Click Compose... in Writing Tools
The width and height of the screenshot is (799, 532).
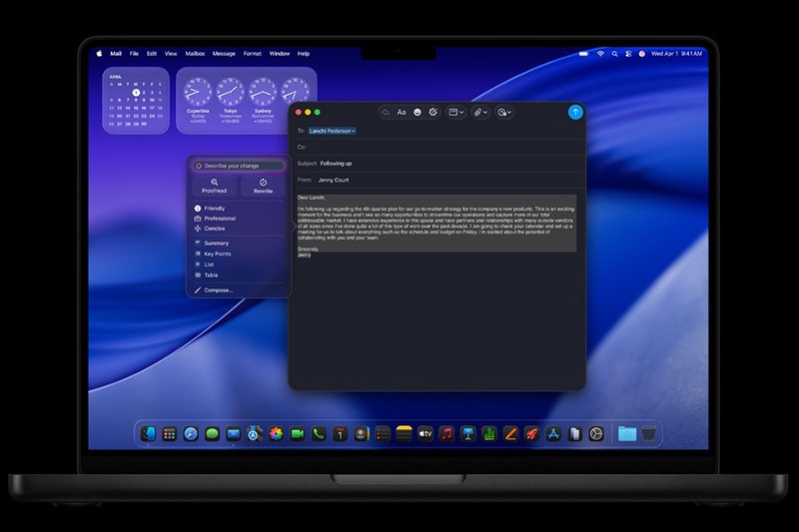pyautogui.click(x=214, y=290)
